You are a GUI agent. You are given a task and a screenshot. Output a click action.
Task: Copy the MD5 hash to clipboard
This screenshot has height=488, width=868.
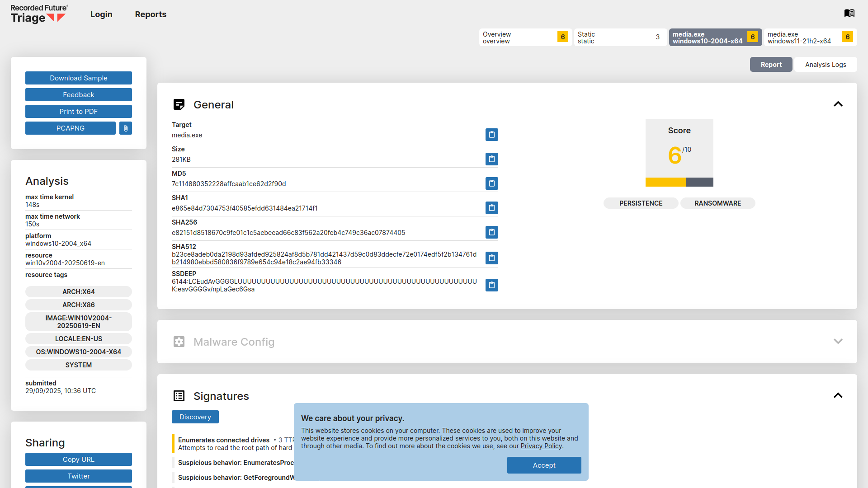(x=491, y=183)
